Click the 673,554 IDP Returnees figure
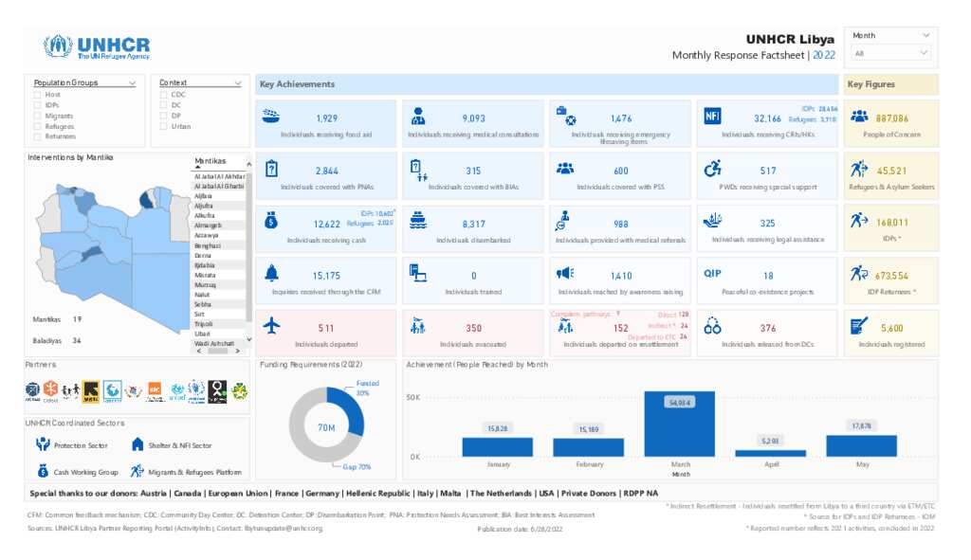Image resolution: width=971 pixels, height=560 pixels. 891,276
